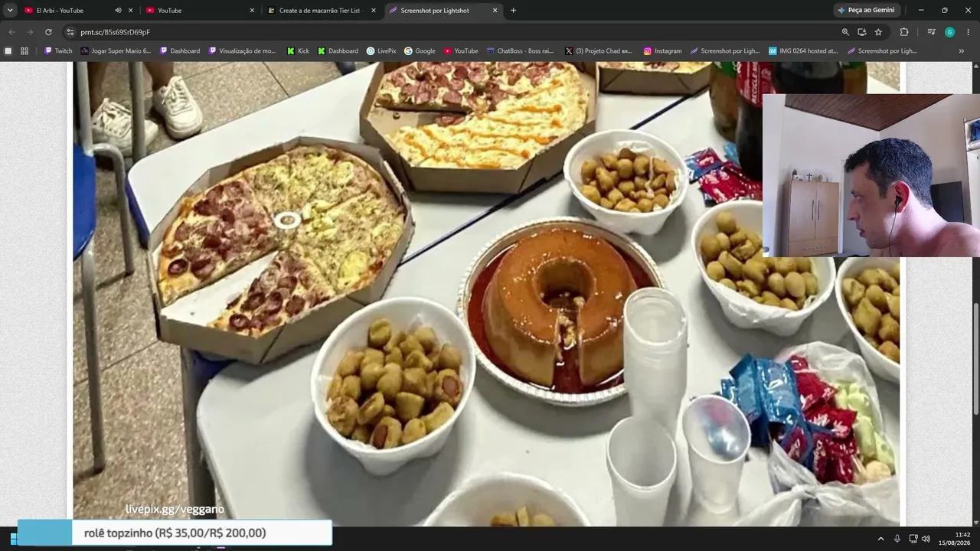The width and height of the screenshot is (980, 551).
Task: Open the first Dashboard bookmark with Twitch icon
Action: pyautogui.click(x=180, y=51)
